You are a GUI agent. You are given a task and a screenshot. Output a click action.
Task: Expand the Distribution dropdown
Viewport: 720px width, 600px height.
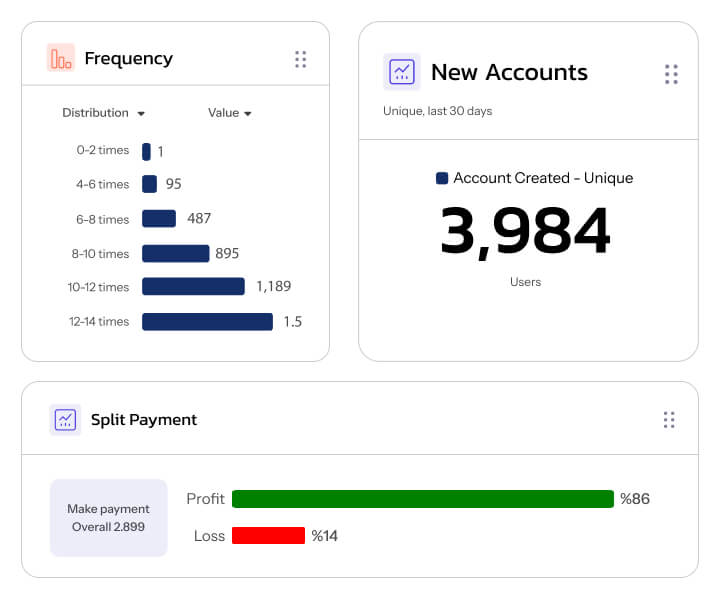tap(103, 113)
